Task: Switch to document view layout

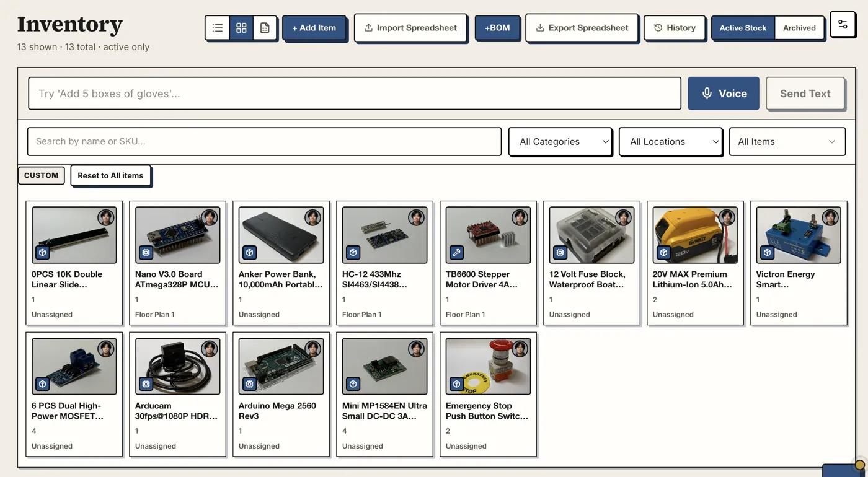Action: [x=265, y=28]
